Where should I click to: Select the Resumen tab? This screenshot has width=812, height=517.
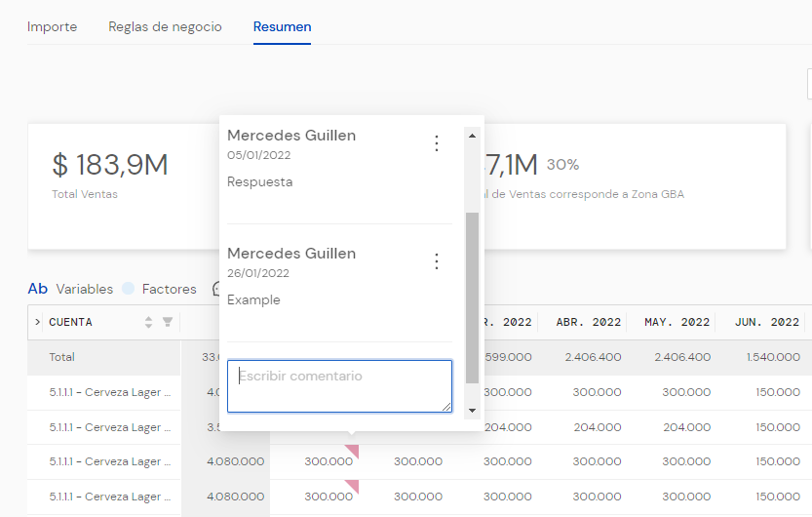point(283,26)
